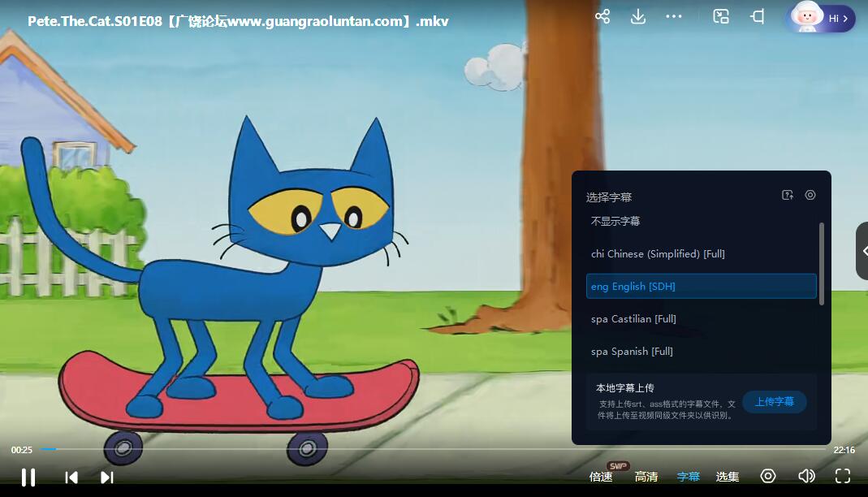The image size is (868, 497).
Task: Open the 倍速 playback speed menu
Action: (601, 477)
